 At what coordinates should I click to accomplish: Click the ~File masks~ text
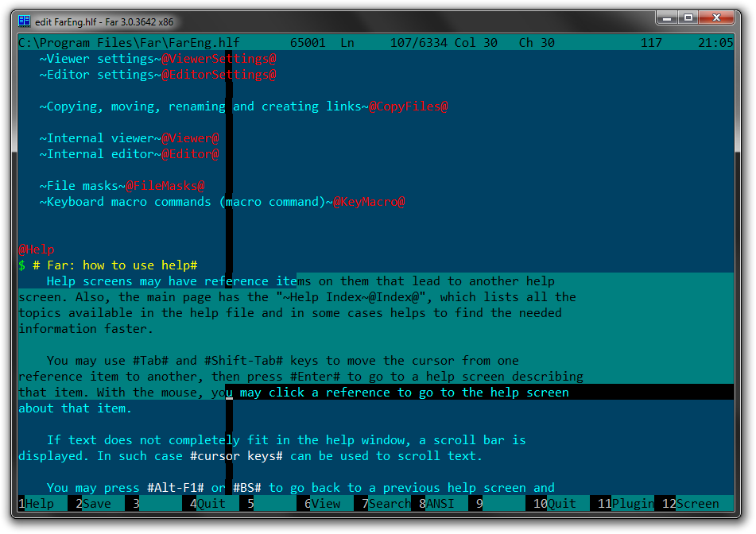coord(83,186)
